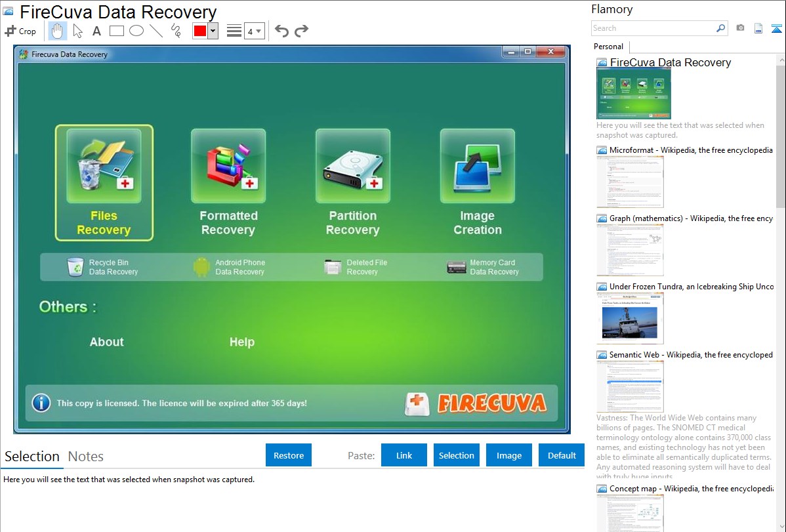786x532 pixels.
Task: Open the About link
Action: click(x=107, y=342)
